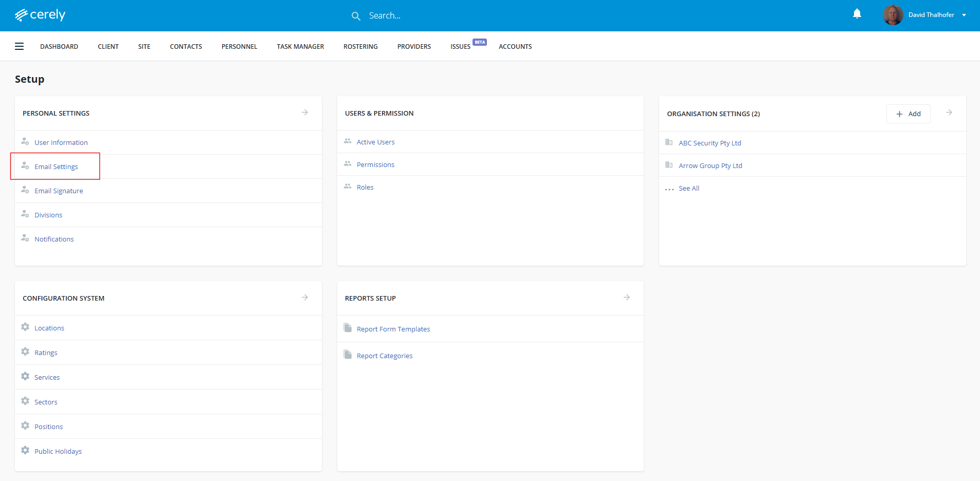
Task: Click the notification bell icon
Action: 857,14
